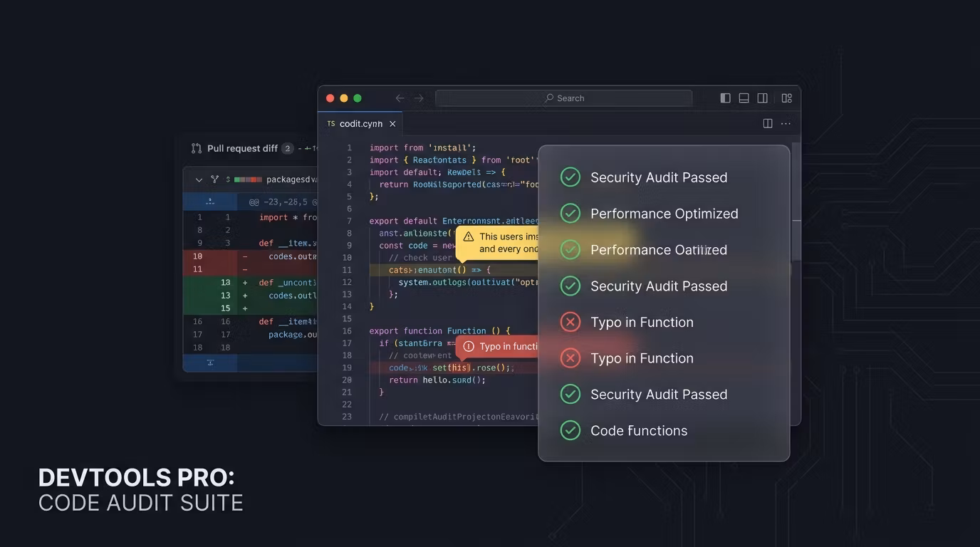Click the error circle icon in the red tooltip
The image size is (980, 547).
click(x=468, y=346)
